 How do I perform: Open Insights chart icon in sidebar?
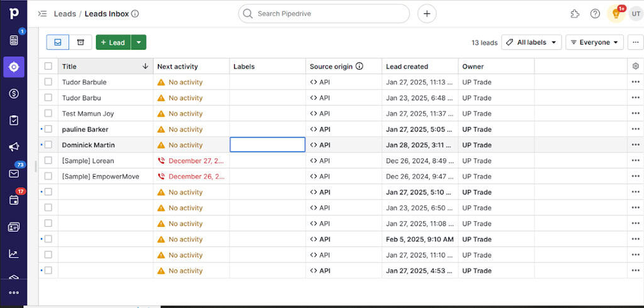[13, 254]
